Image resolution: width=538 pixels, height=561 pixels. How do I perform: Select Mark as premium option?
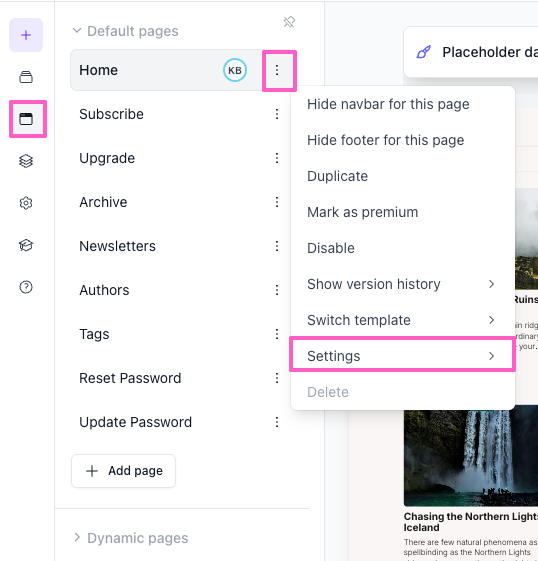403,212
